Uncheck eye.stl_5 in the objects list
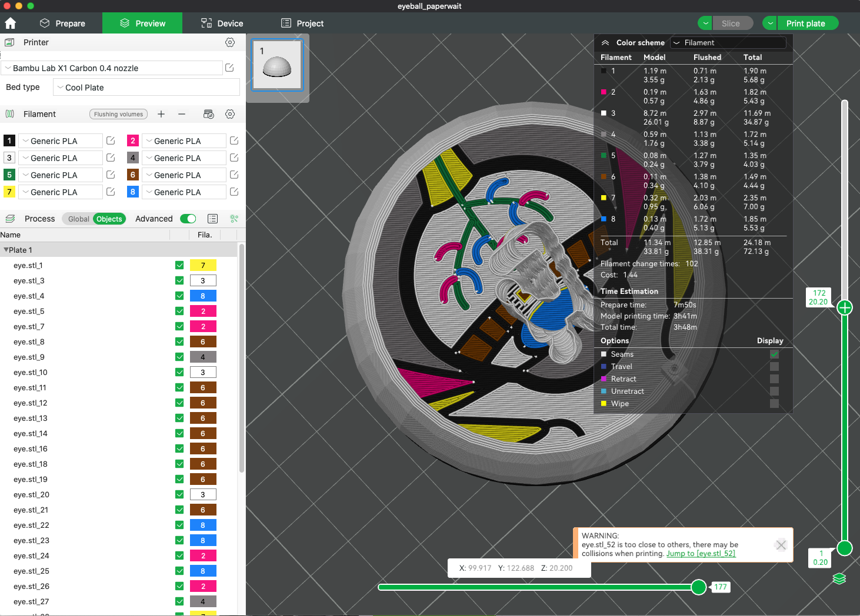The width and height of the screenshot is (860, 616). pyautogui.click(x=179, y=311)
